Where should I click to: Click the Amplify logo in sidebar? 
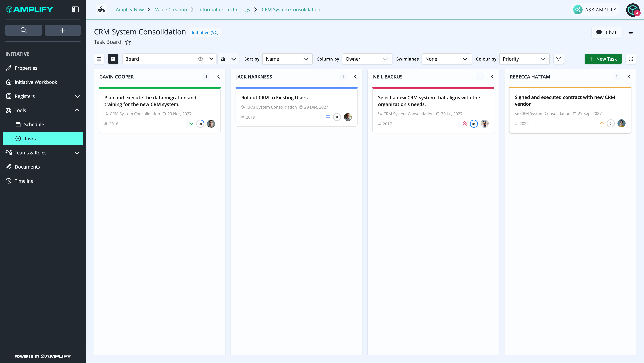coord(30,10)
